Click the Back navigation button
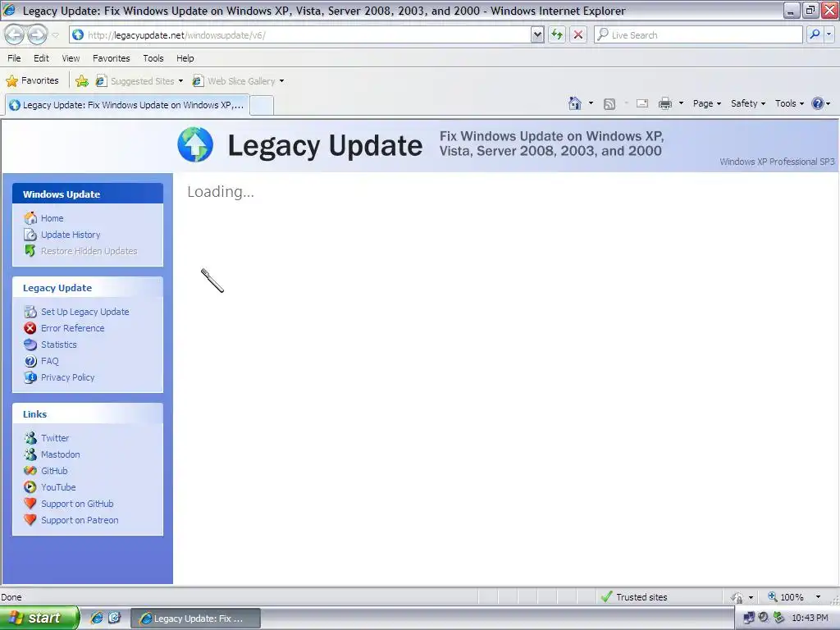Viewport: 840px width, 630px height. (15, 34)
